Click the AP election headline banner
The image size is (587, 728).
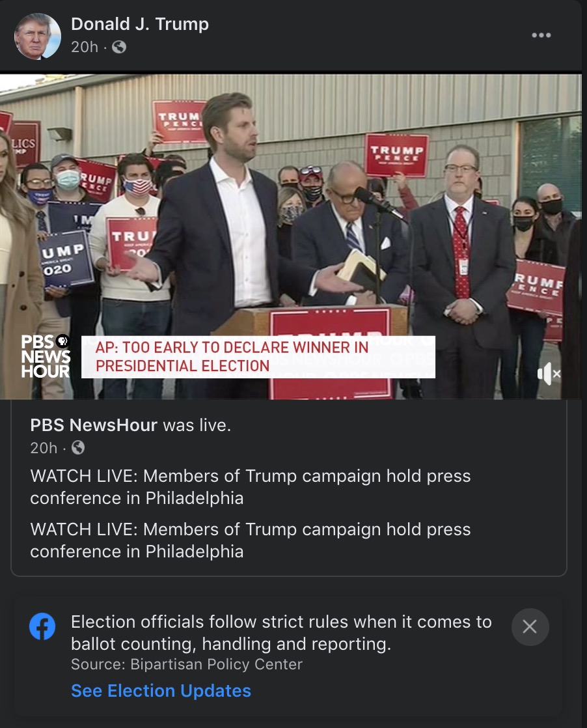(258, 357)
